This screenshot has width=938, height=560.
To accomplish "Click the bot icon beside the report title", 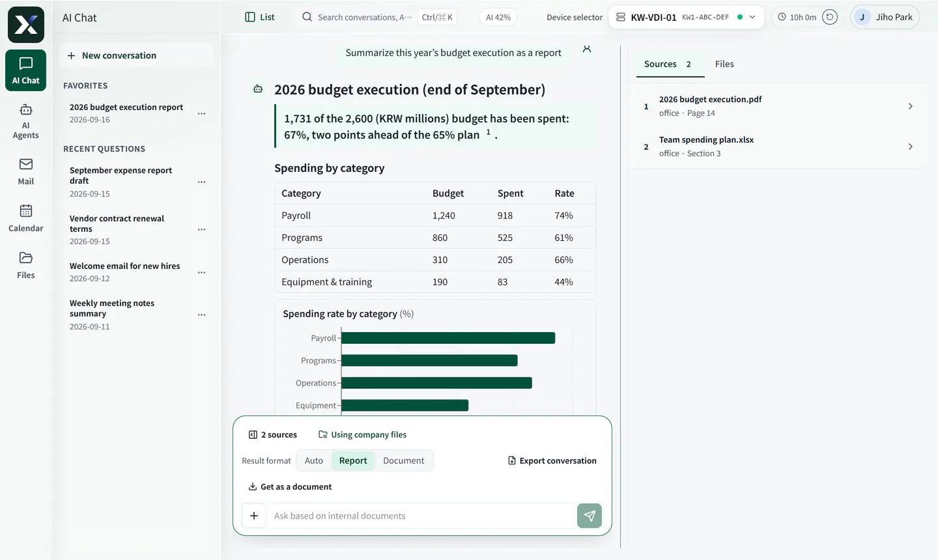I will click(258, 89).
